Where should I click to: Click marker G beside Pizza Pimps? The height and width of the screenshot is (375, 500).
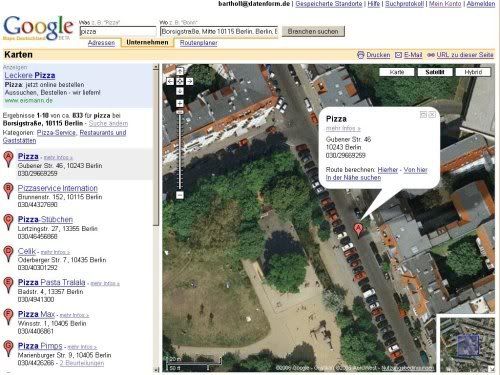[8, 349]
